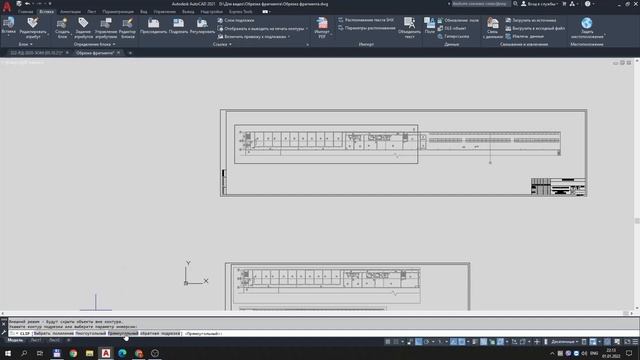This screenshot has height=360, width=640.
Task: Open the Десятичные units dropdown
Action: pyautogui.click(x=564, y=342)
